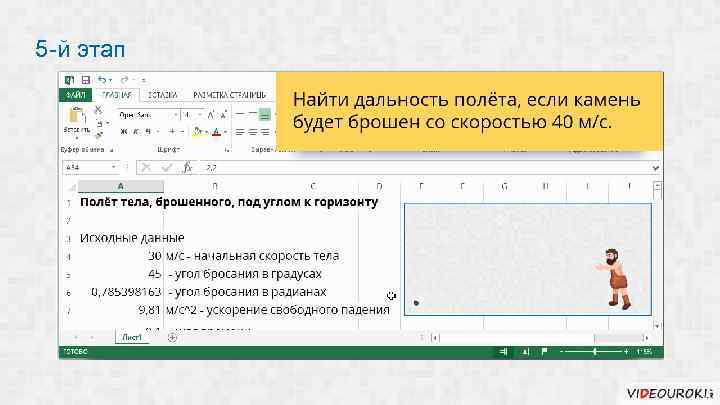Select the cell with value 9,81
720x405 pixels.
(121, 309)
